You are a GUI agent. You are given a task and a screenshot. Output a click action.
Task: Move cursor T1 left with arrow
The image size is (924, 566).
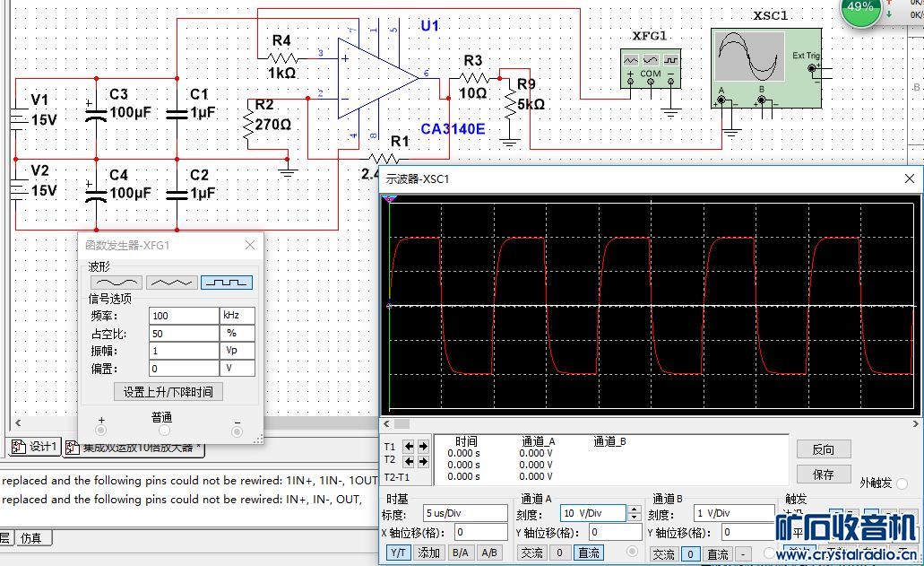click(x=409, y=447)
